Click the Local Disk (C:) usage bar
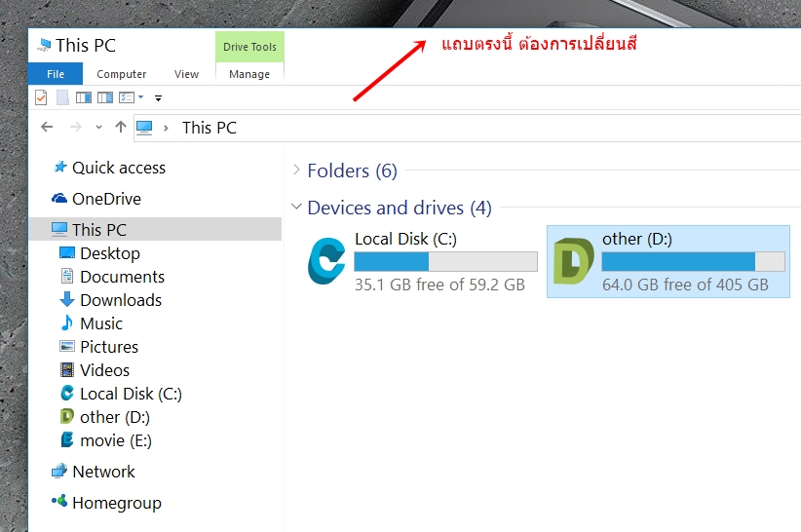The height and width of the screenshot is (532, 801). (x=446, y=262)
